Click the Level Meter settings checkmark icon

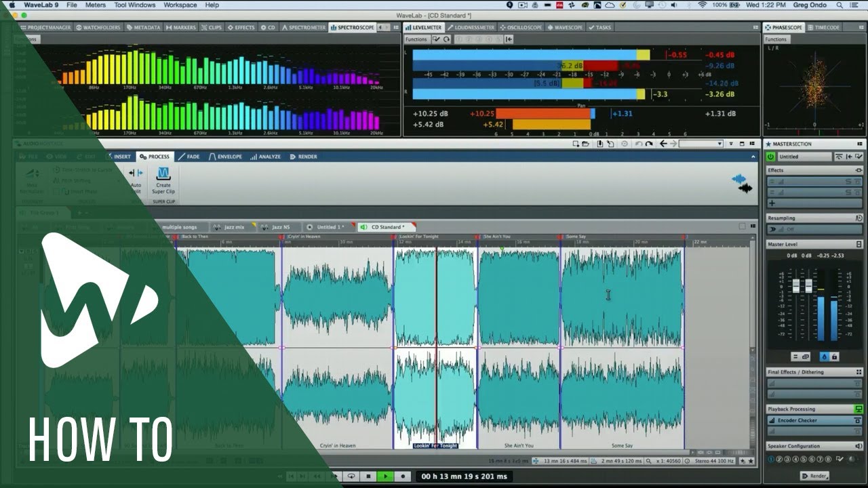coord(436,39)
